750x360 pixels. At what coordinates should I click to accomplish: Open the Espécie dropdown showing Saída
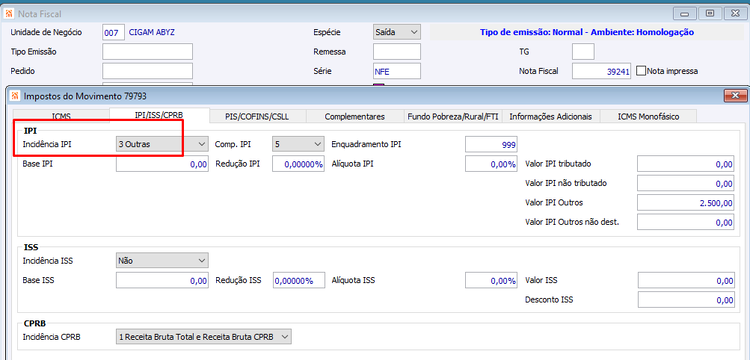[397, 33]
